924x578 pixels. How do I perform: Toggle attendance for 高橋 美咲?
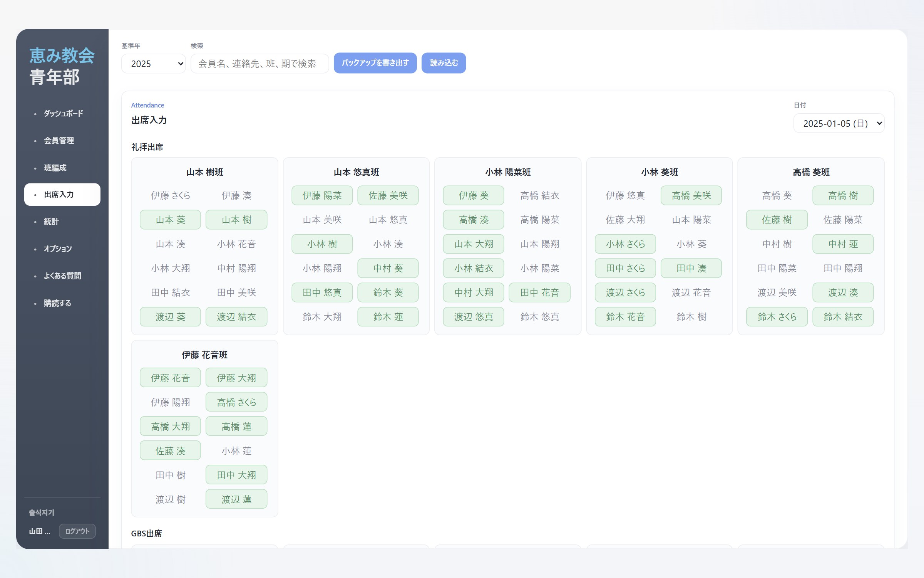[691, 195]
